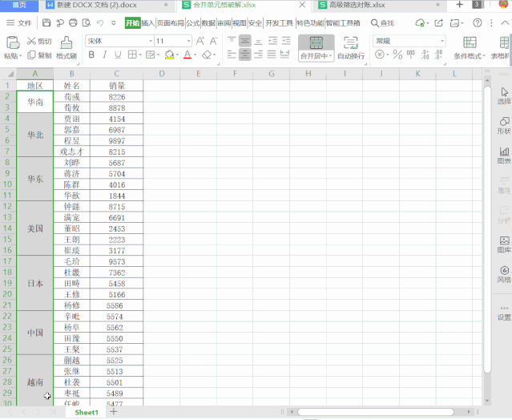Switch to 公式 ribbon tab
This screenshot has height=420, width=512.
tap(192, 23)
